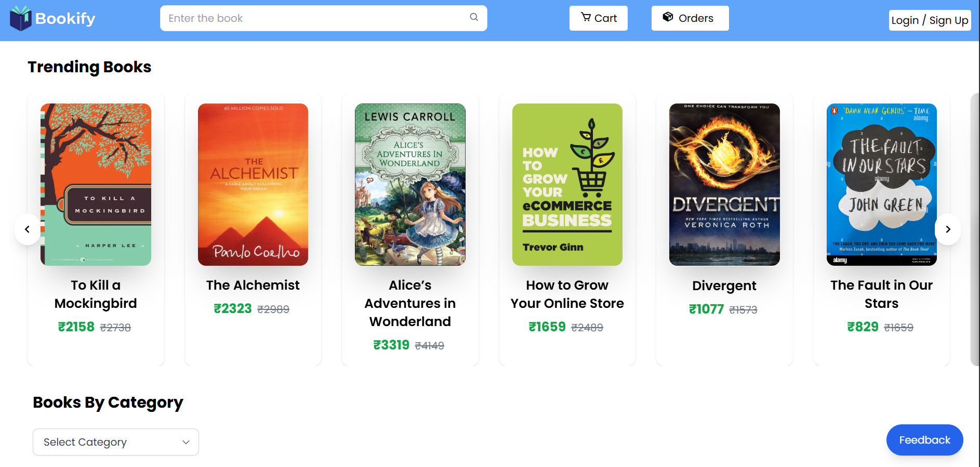
Task: Open the Feedback button
Action: (x=925, y=440)
